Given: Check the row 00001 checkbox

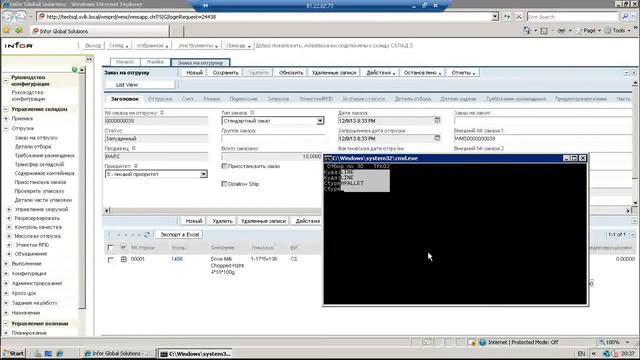Looking at the screenshot, I should [x=111, y=260].
